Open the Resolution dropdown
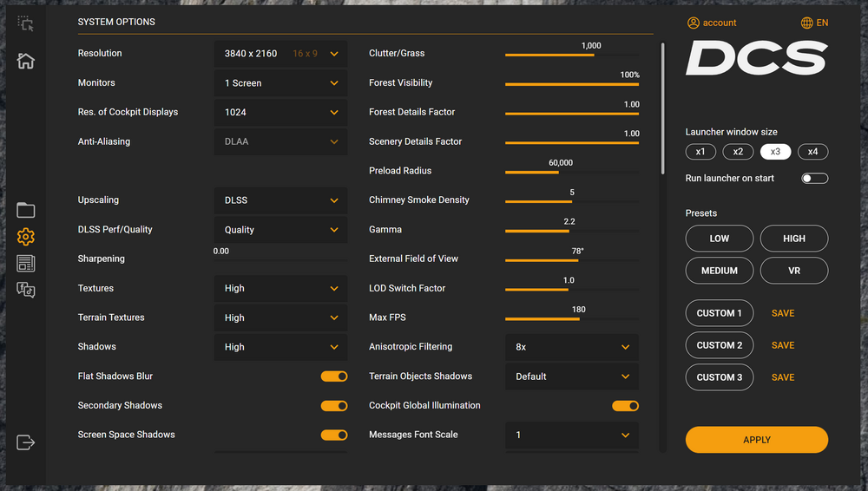The image size is (868, 491). 280,54
